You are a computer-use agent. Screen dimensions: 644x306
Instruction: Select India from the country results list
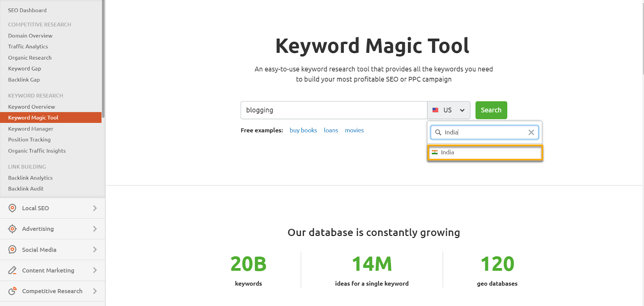click(485, 153)
